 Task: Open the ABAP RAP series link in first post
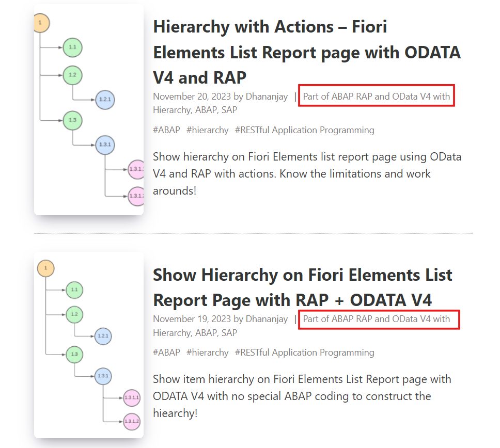click(x=376, y=96)
